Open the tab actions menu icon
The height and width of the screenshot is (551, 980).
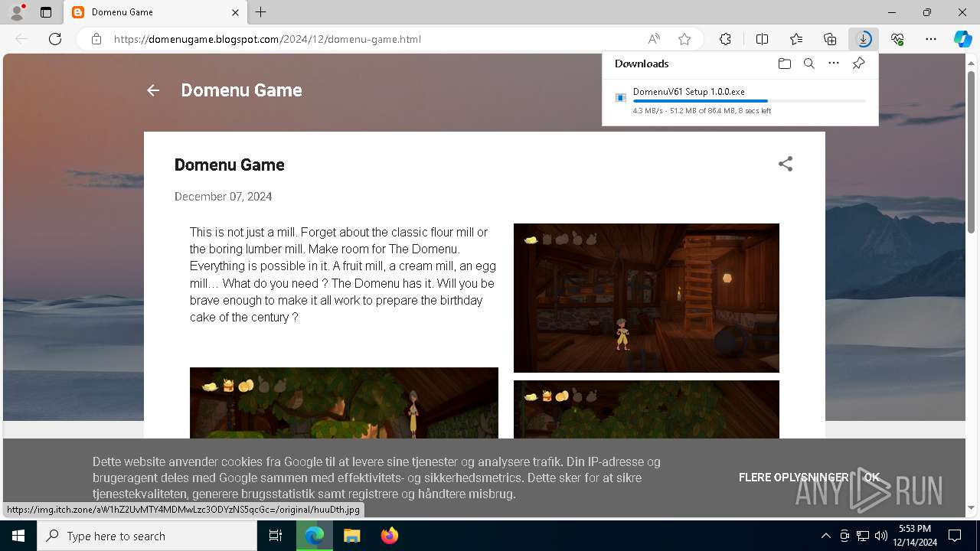pos(46,12)
